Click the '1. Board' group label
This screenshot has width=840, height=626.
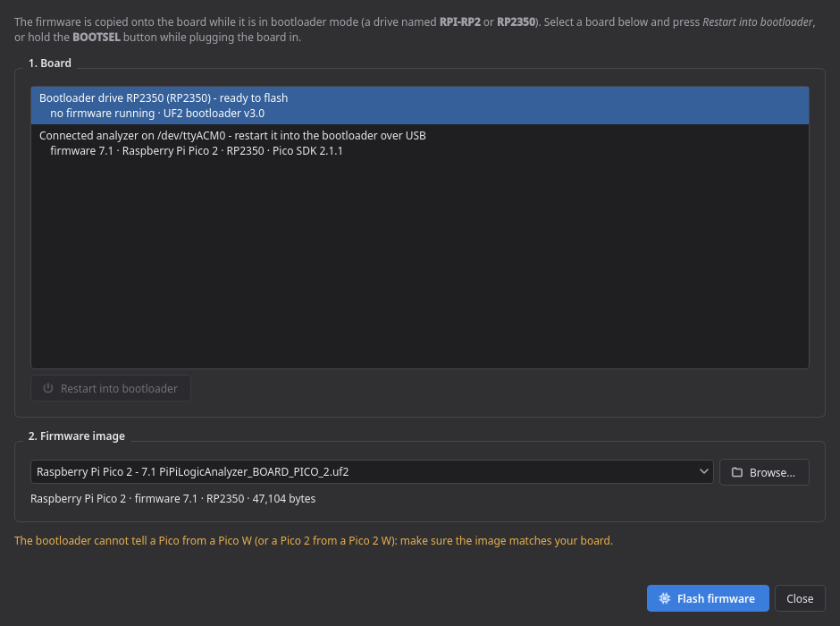(x=50, y=63)
